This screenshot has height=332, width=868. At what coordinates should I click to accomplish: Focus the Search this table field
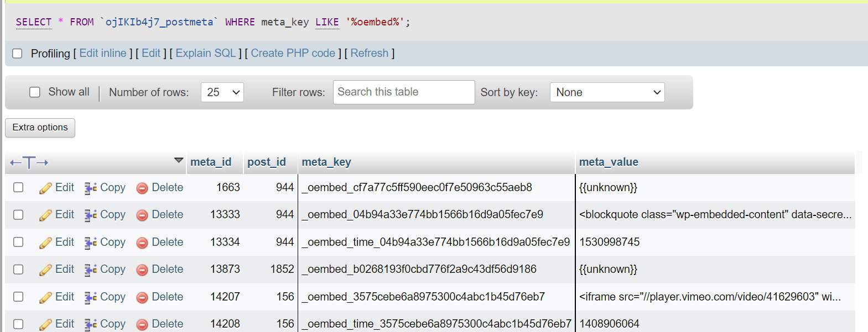click(x=403, y=92)
